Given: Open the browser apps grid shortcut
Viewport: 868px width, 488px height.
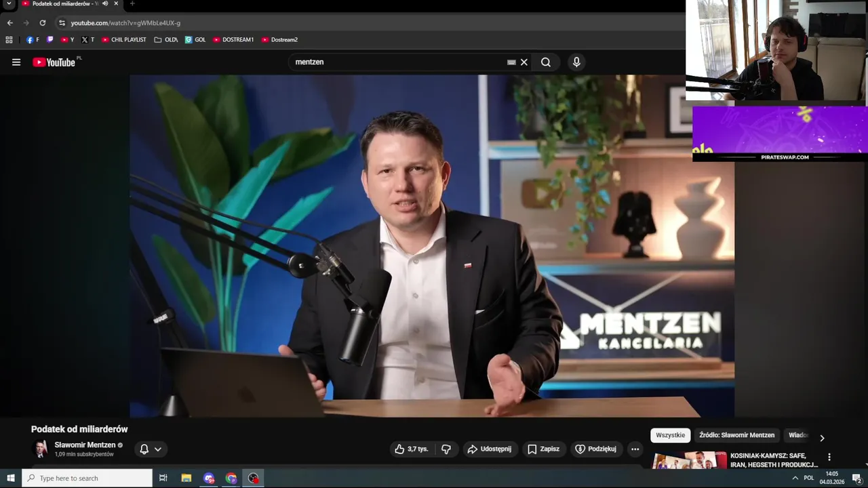Looking at the screenshot, I should pyautogui.click(x=9, y=40).
